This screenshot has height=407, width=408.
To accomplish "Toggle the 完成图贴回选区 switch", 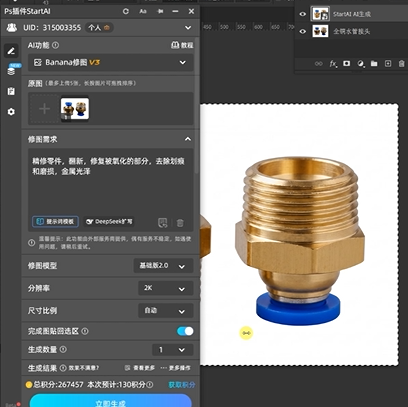I will pos(185,331).
